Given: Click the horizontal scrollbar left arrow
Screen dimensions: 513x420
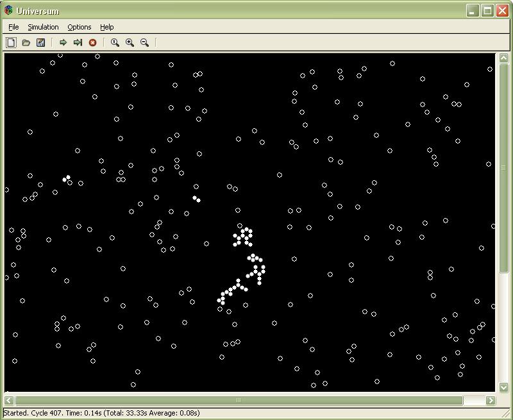Looking at the screenshot, I should [x=9, y=400].
